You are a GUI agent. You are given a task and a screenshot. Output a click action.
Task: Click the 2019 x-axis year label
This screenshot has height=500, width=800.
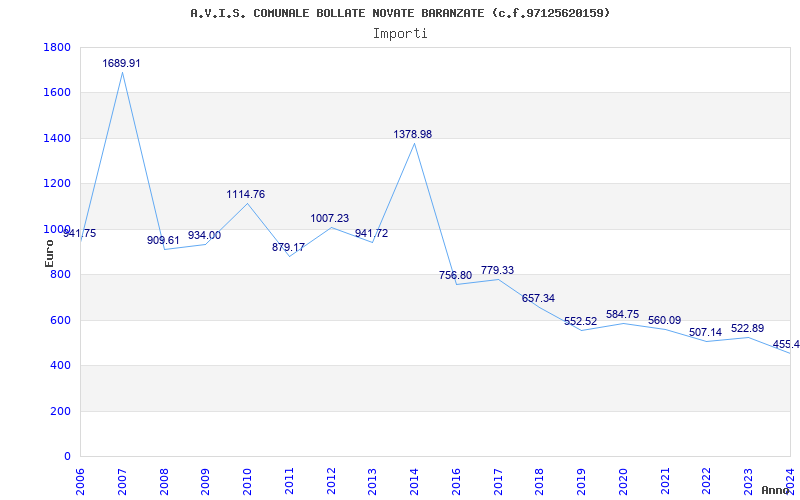[x=582, y=481]
